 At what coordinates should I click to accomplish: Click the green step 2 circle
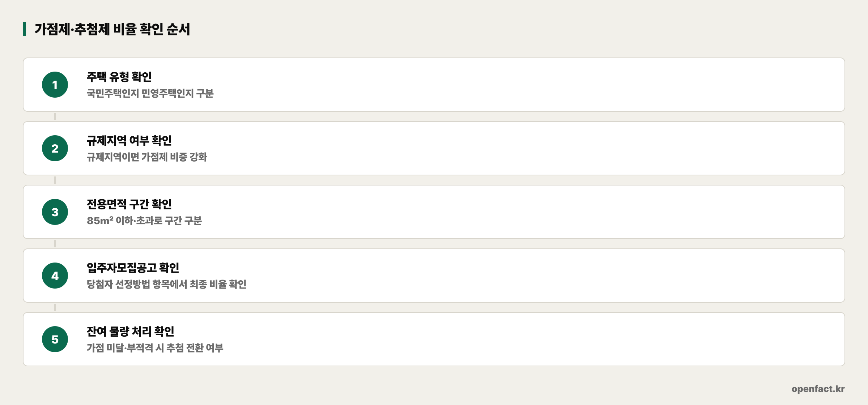55,148
